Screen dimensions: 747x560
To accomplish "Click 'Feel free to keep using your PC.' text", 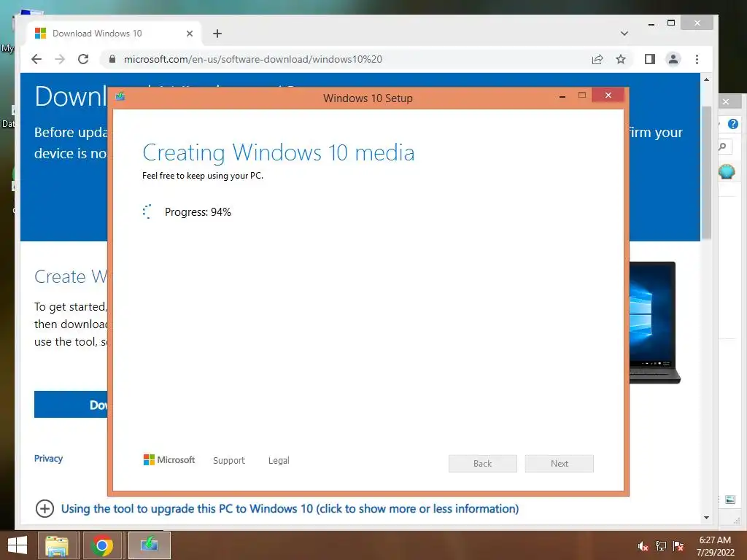I will pyautogui.click(x=203, y=176).
